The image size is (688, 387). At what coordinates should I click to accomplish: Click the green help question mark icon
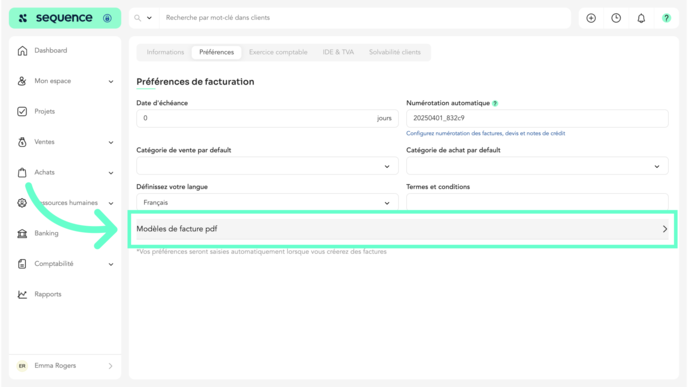click(666, 18)
